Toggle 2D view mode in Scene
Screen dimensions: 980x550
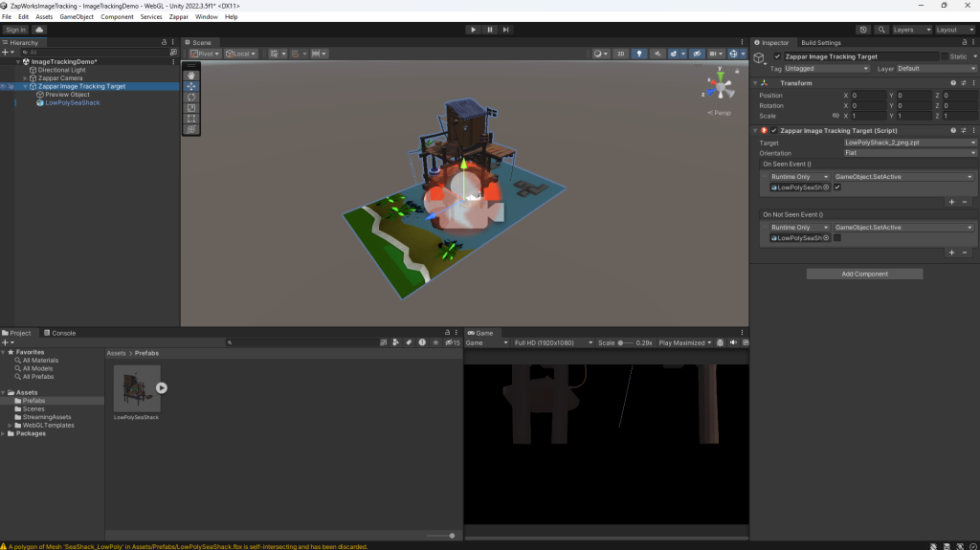coord(621,54)
